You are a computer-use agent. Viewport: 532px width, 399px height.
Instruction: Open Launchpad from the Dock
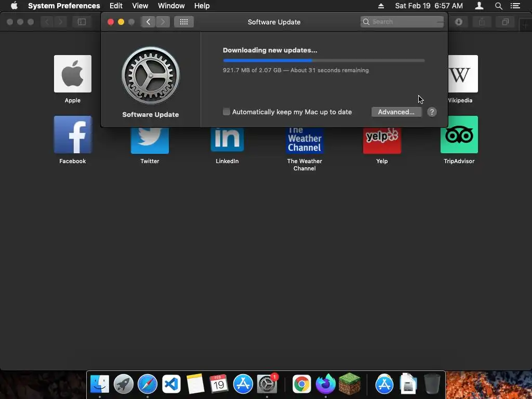[x=124, y=384]
